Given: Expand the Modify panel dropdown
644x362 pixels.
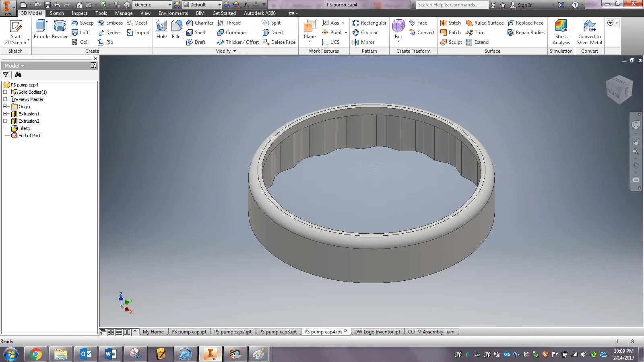Looking at the screenshot, I should (x=235, y=51).
